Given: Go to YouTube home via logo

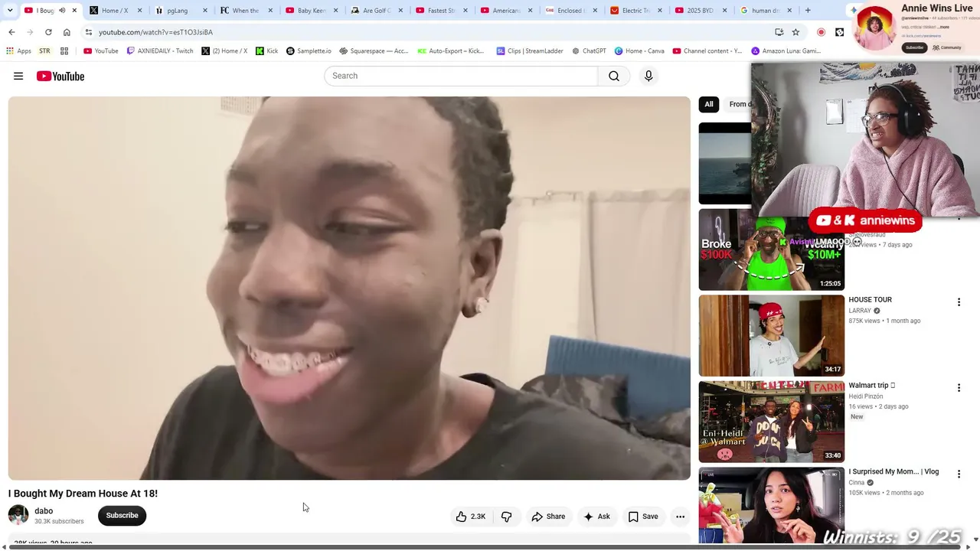Looking at the screenshot, I should click(x=60, y=76).
